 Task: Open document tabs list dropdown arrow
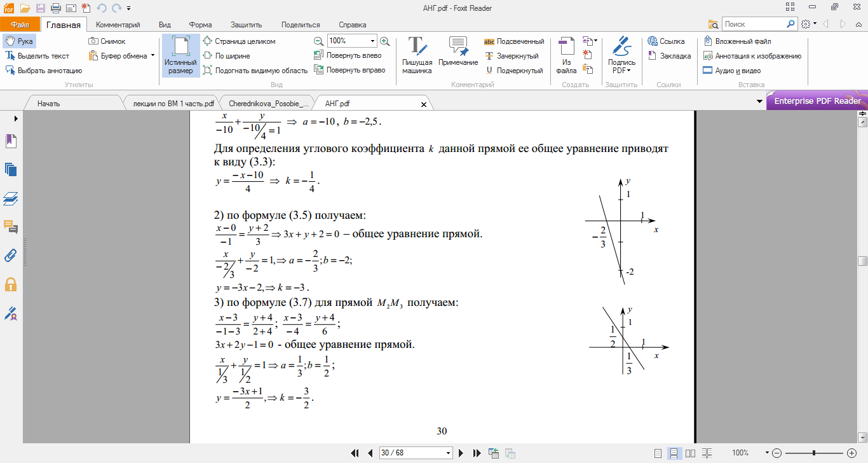point(759,102)
